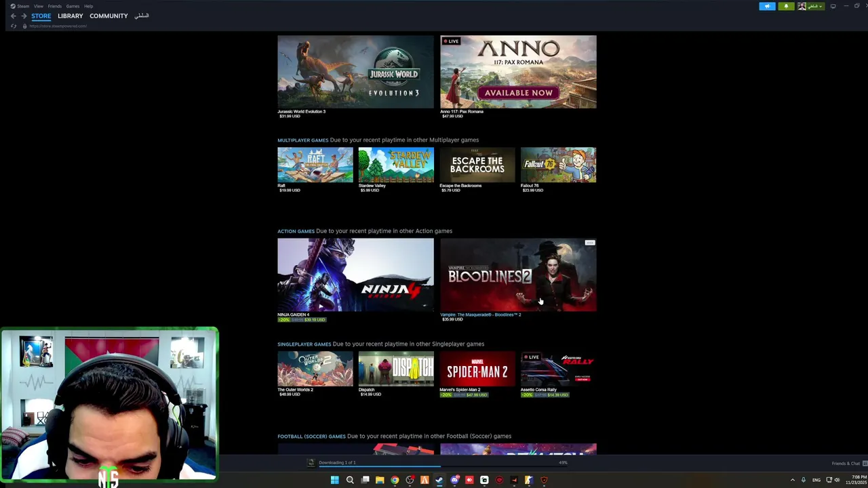Open the Steam menu

point(23,6)
